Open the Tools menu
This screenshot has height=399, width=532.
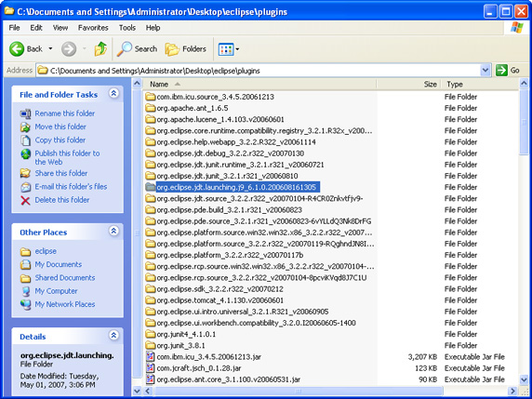coord(127,28)
